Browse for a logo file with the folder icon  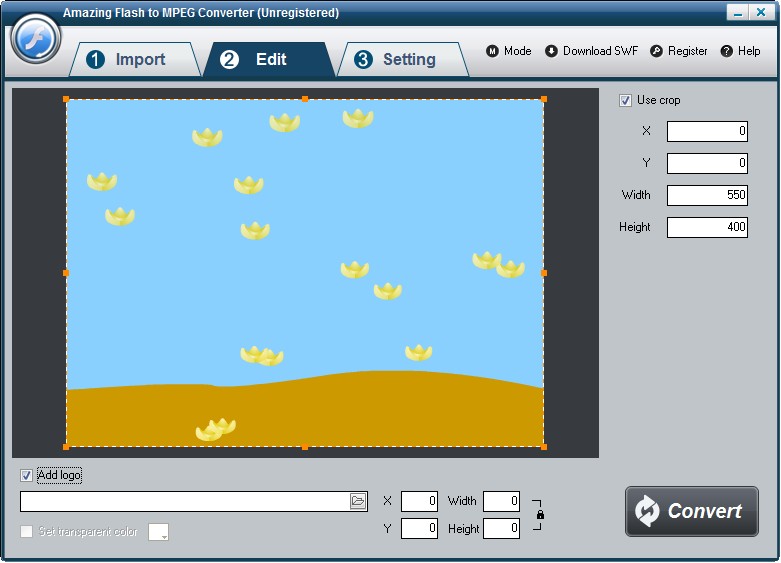(x=358, y=501)
